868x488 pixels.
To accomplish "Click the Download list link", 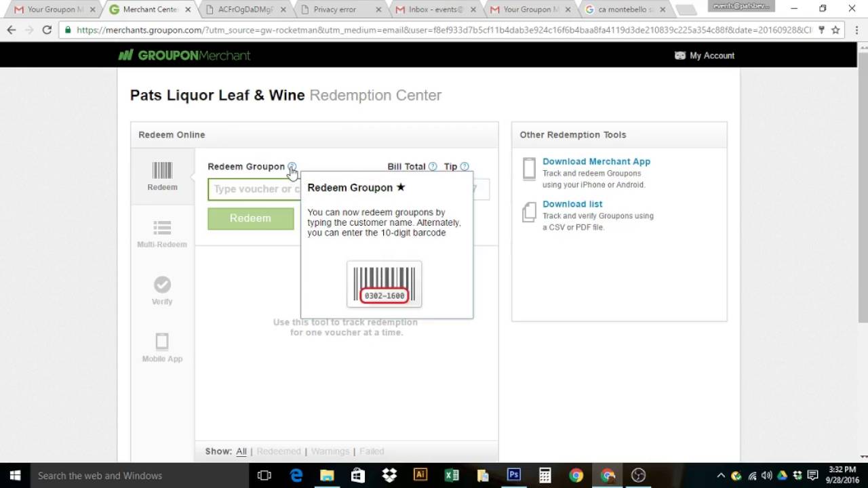I will pos(572,204).
